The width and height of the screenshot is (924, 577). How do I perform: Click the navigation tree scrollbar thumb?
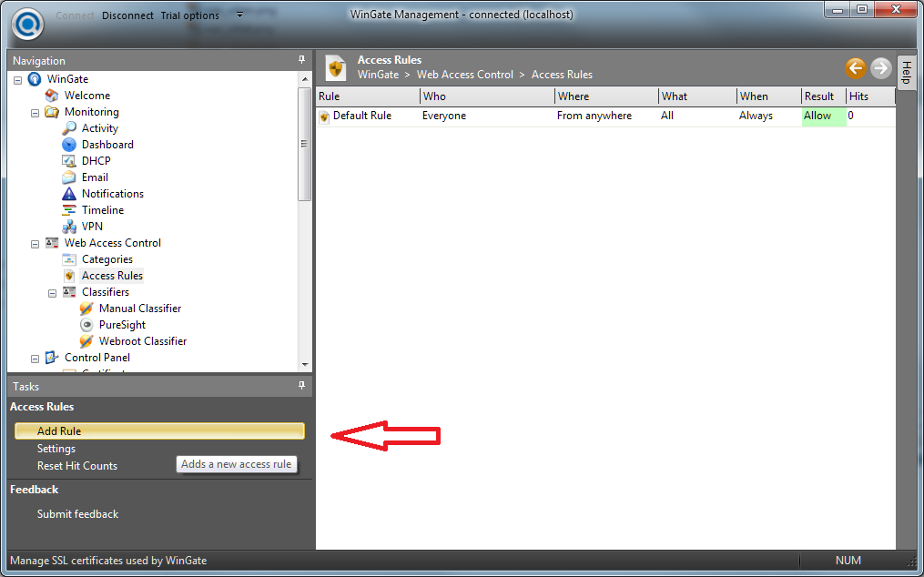(x=305, y=144)
